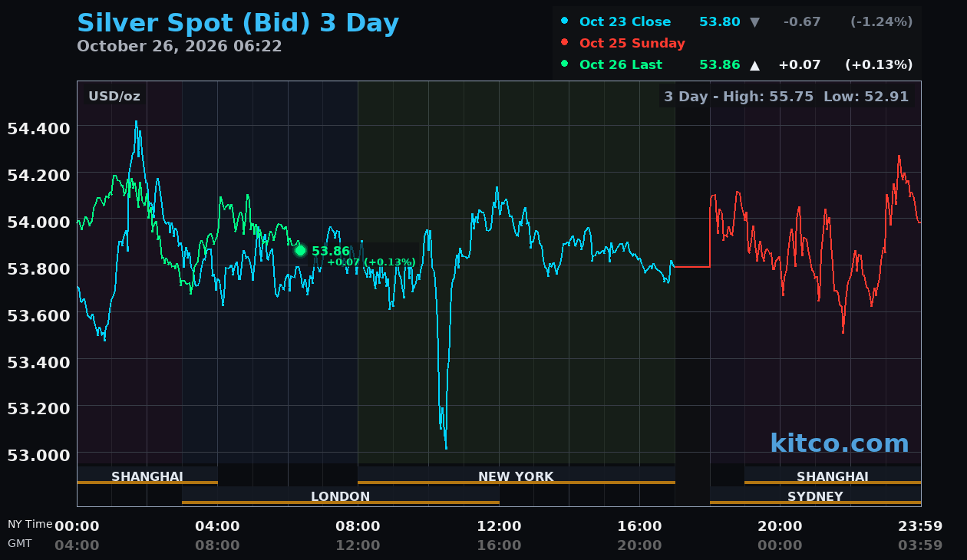This screenshot has width=967, height=560.
Task: Click the 12:00 NY time label
Action: coord(499,526)
